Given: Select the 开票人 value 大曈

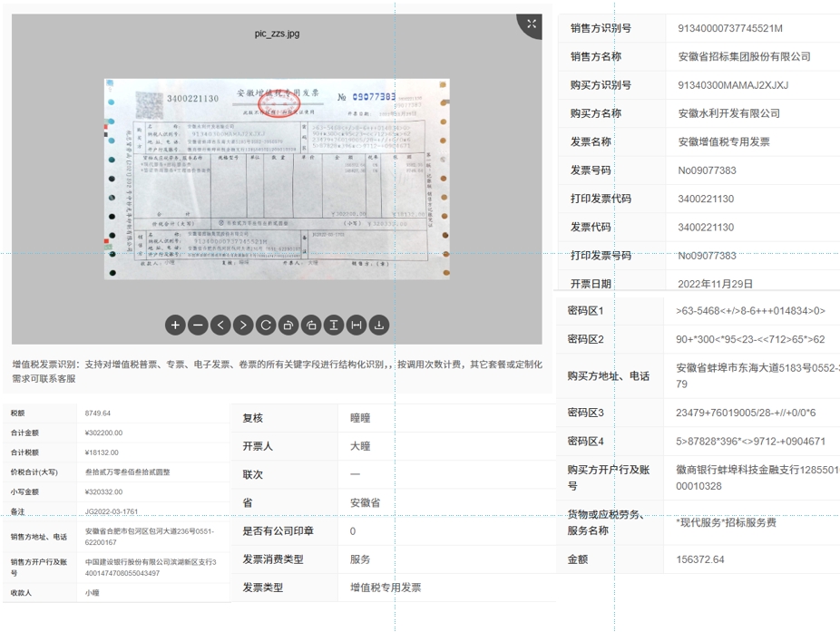Looking at the screenshot, I should pyautogui.click(x=360, y=447).
